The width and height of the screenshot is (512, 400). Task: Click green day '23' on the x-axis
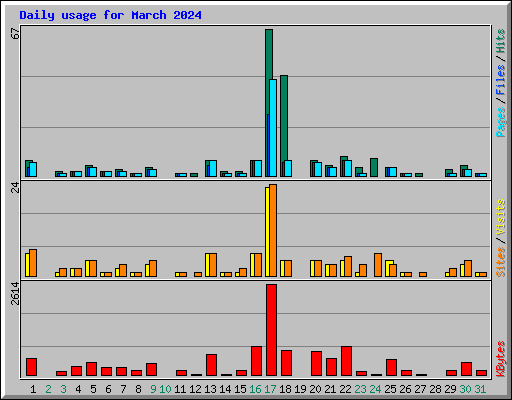pyautogui.click(x=360, y=389)
